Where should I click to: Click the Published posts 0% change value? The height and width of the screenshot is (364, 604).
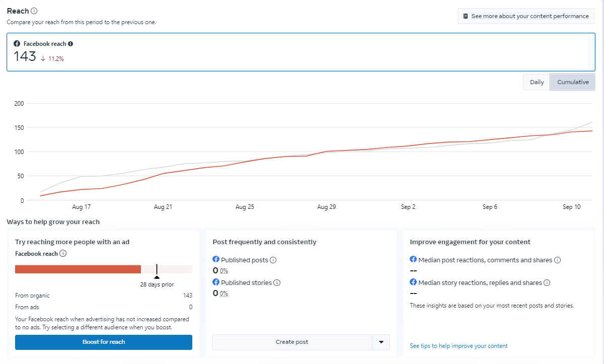(224, 271)
